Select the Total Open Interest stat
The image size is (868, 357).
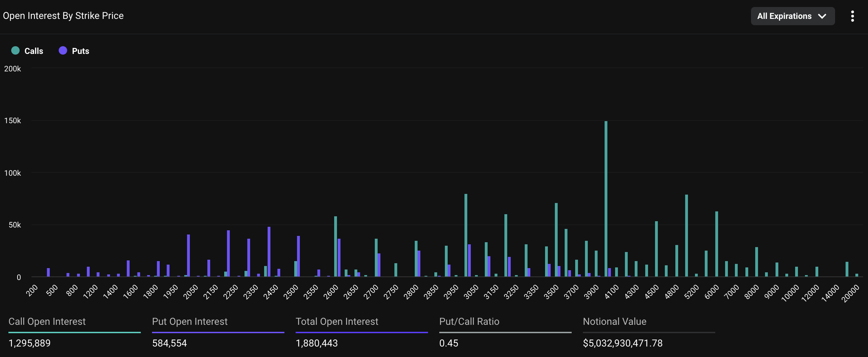(337, 322)
